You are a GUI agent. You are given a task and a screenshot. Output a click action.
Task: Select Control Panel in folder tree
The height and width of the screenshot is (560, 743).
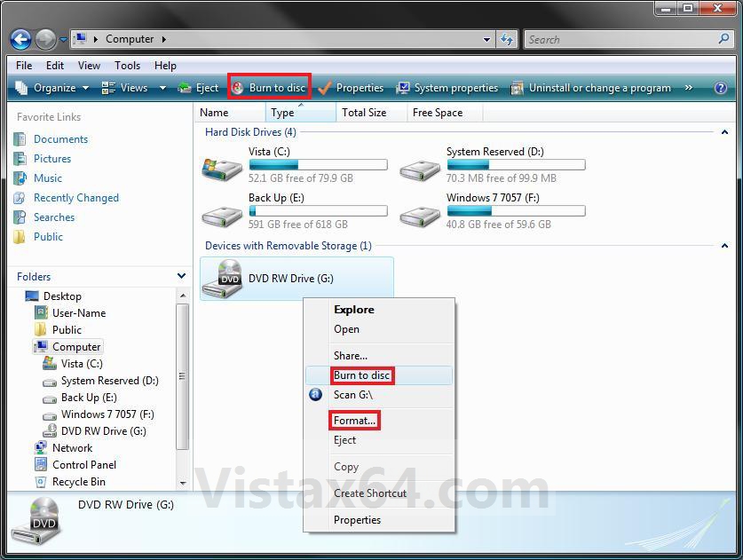pyautogui.click(x=84, y=465)
